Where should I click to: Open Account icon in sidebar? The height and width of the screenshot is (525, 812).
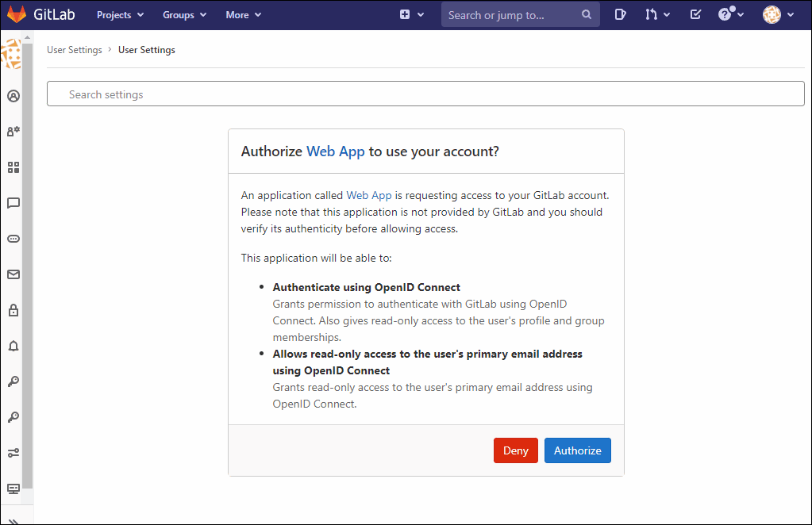tap(13, 132)
